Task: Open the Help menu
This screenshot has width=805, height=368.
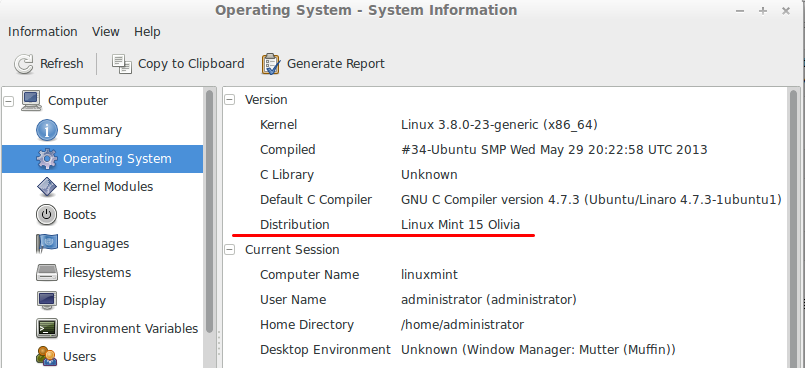Action: point(147,32)
